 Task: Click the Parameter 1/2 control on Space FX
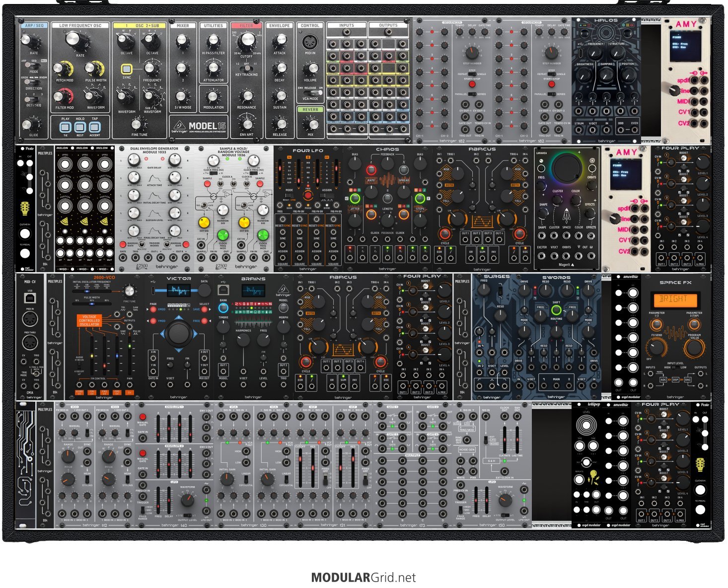(656, 324)
